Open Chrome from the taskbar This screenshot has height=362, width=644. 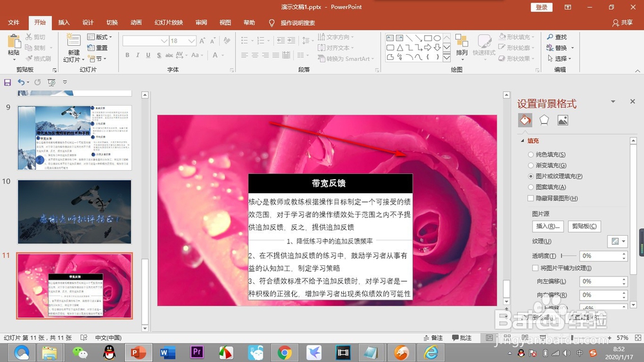tap(284, 352)
